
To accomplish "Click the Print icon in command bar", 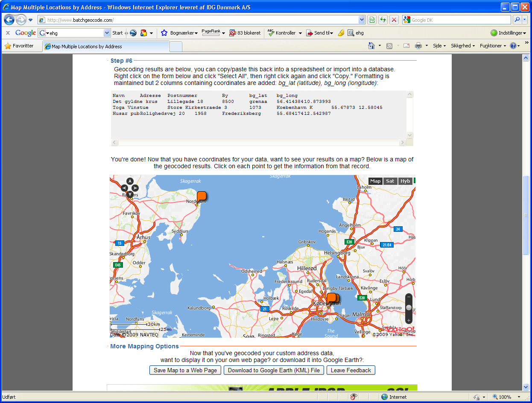I will pyautogui.click(x=418, y=46).
